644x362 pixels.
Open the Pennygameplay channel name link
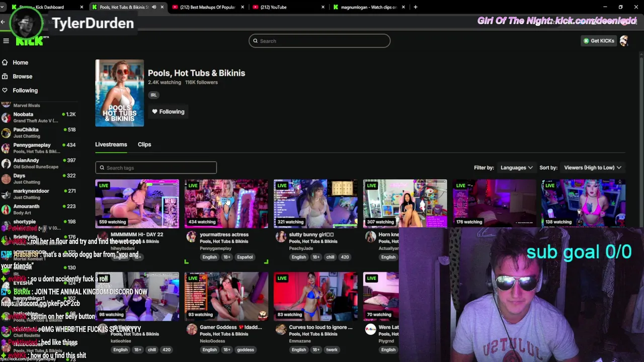(x=215, y=248)
